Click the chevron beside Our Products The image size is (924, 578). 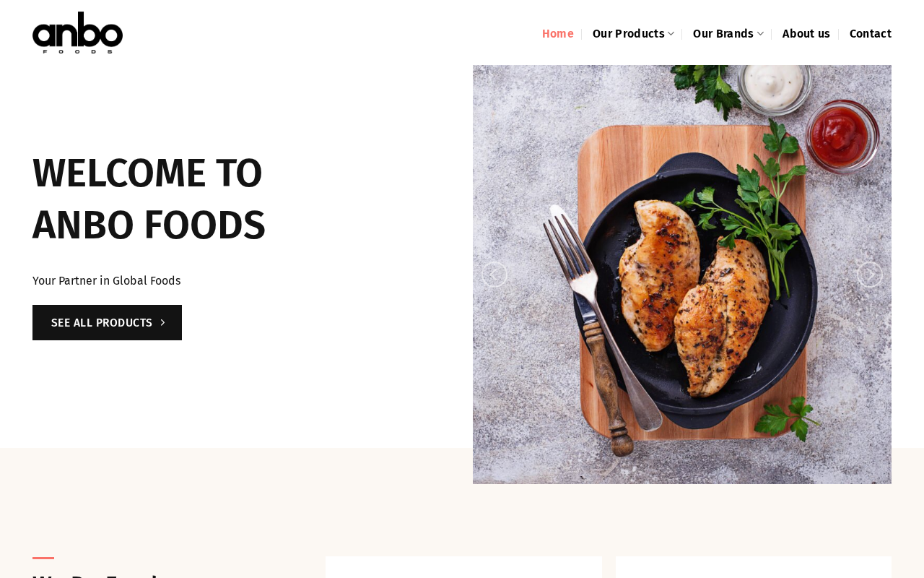(671, 34)
